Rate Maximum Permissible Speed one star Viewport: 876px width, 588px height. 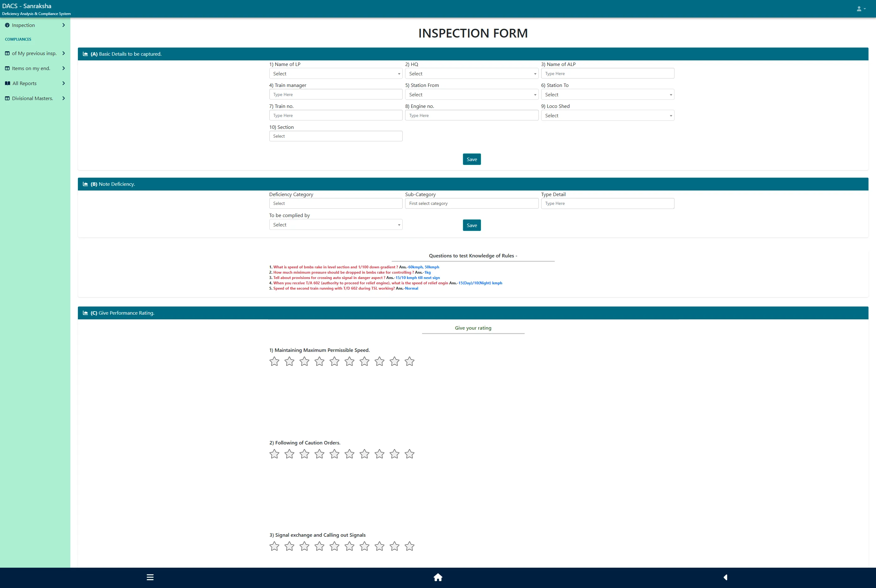coord(274,361)
